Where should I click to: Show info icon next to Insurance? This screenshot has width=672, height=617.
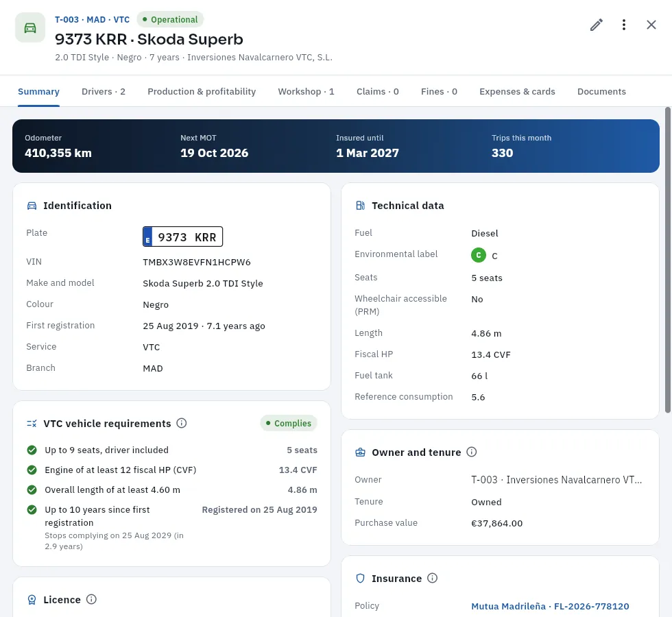(x=433, y=578)
